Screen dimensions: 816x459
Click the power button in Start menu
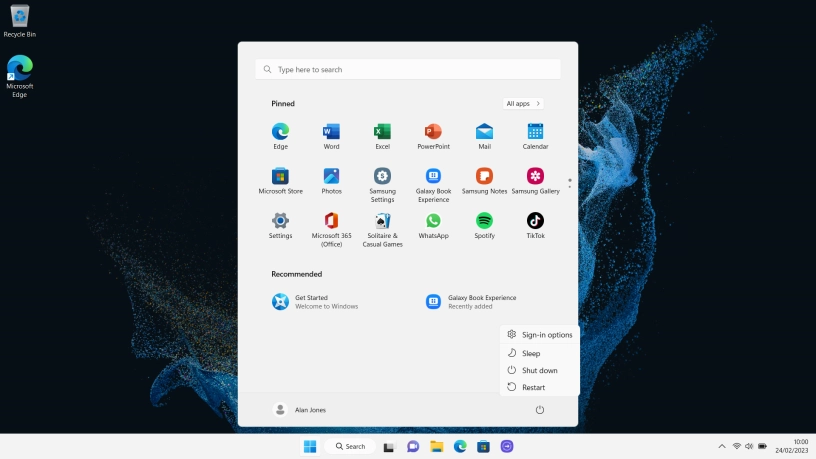coord(540,410)
